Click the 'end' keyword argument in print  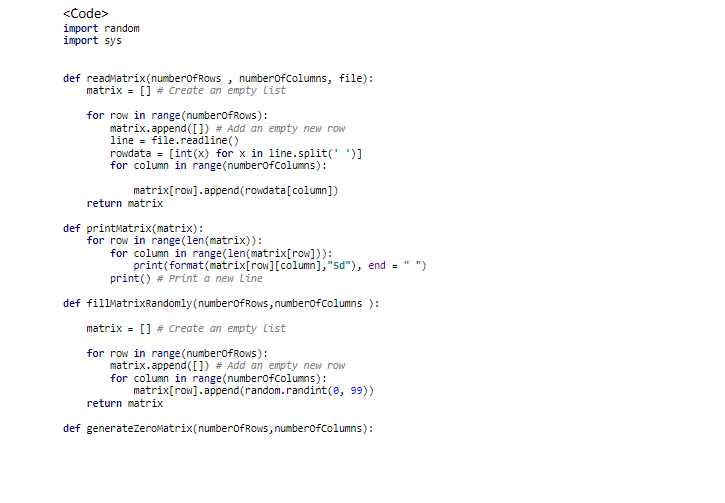377,265
